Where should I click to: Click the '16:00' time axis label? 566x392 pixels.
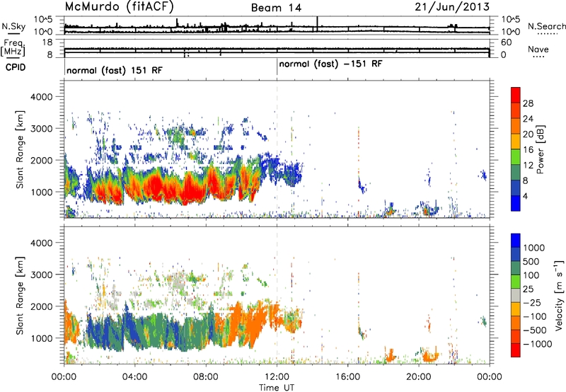point(348,377)
